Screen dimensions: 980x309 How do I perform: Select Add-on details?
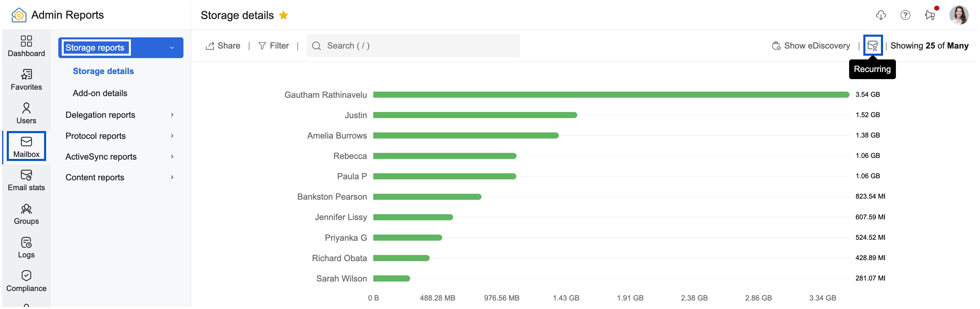point(100,93)
